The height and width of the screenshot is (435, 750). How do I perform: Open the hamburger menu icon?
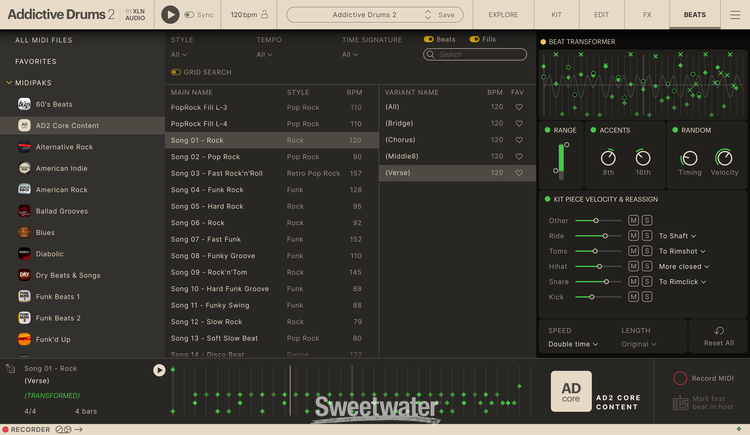(735, 15)
